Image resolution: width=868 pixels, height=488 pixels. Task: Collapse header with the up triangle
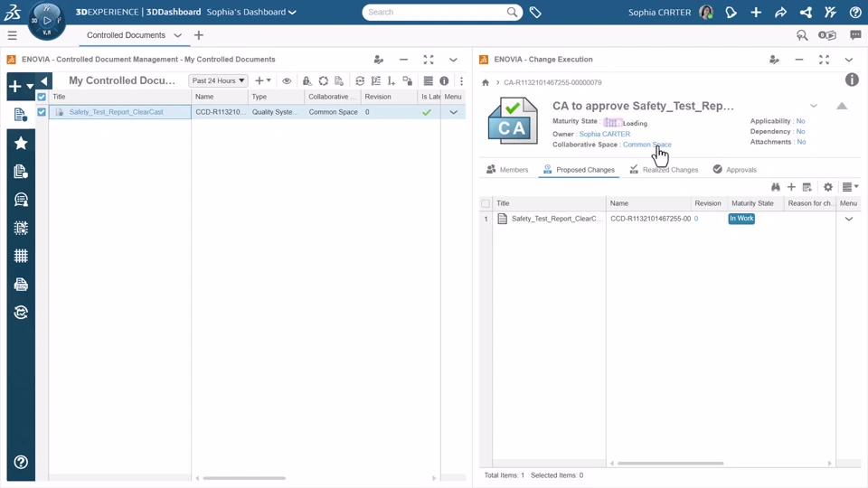tap(842, 106)
